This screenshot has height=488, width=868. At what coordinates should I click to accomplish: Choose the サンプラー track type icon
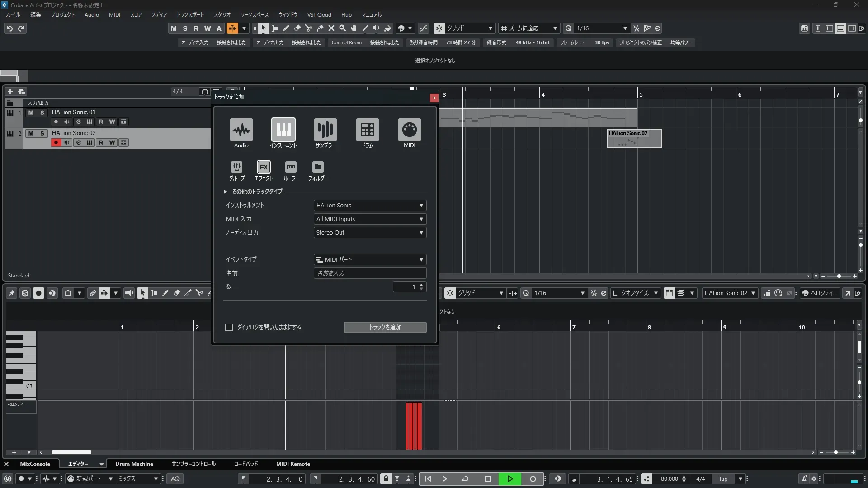tap(325, 130)
